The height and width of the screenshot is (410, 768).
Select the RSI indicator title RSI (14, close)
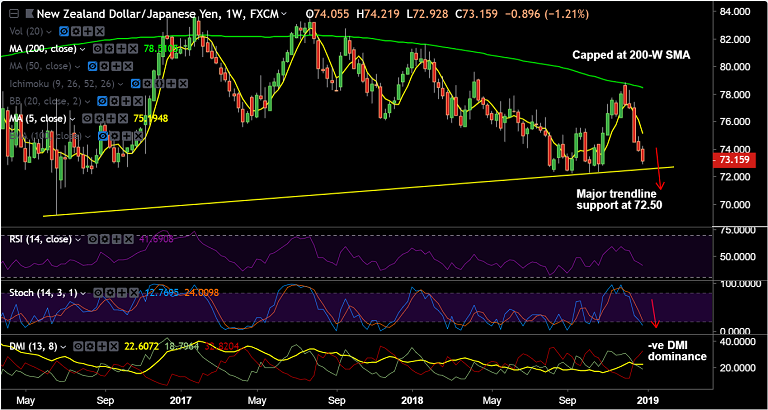(41, 239)
